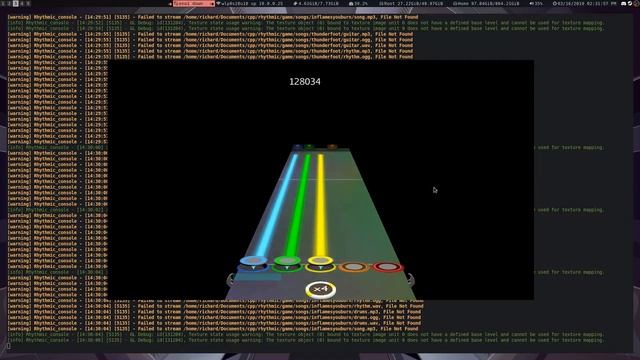Screen dimensions: 640x360
Task: Click the red window title block in the top bar
Action: tap(193, 3)
